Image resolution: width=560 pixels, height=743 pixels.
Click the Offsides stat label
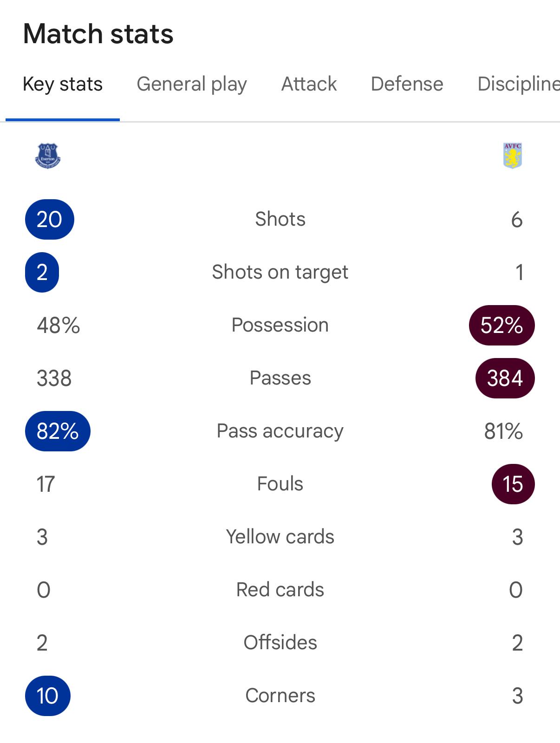coord(280,643)
